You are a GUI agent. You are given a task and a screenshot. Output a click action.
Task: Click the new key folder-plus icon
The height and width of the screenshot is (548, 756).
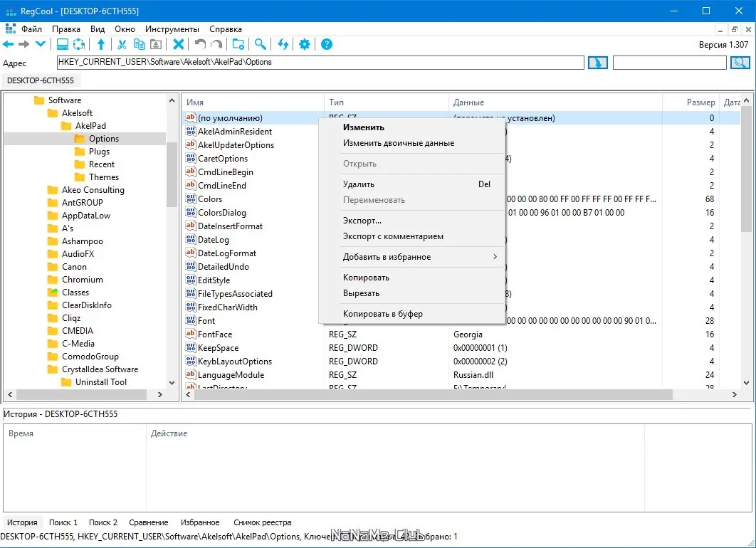(238, 45)
